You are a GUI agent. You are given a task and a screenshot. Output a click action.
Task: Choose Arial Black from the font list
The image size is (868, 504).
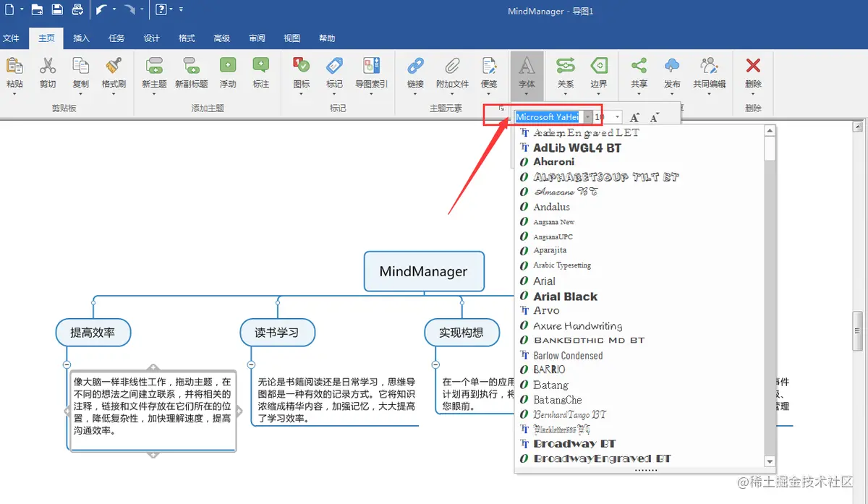[x=566, y=296]
